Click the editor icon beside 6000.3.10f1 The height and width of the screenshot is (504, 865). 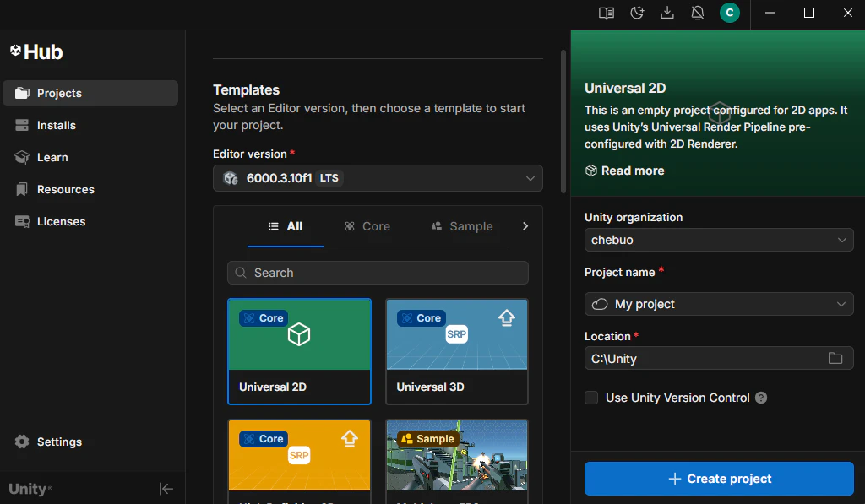click(231, 178)
